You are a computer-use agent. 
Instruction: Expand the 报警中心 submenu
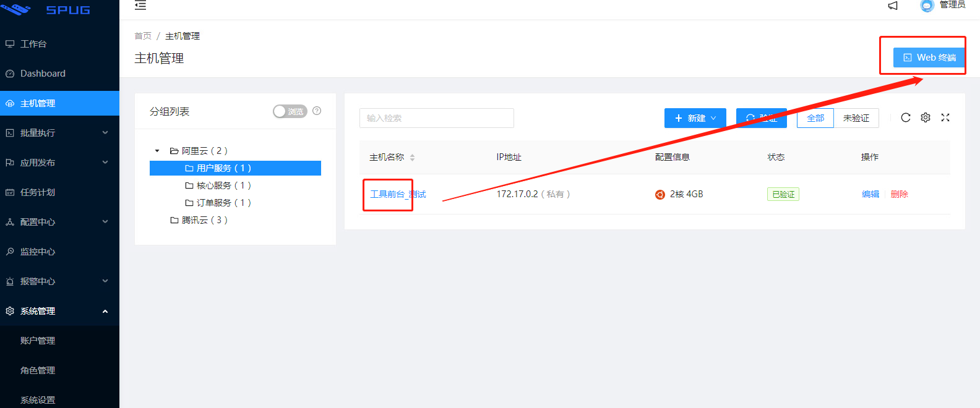(x=59, y=281)
